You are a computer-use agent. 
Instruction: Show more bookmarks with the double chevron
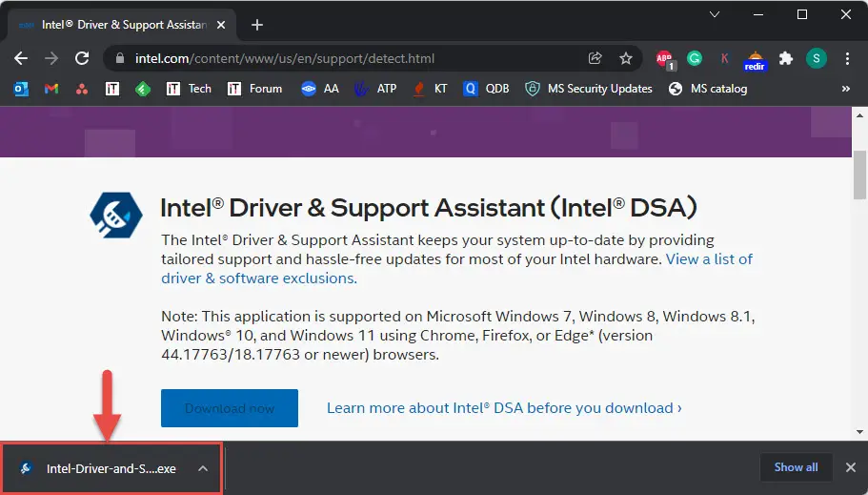click(x=846, y=89)
